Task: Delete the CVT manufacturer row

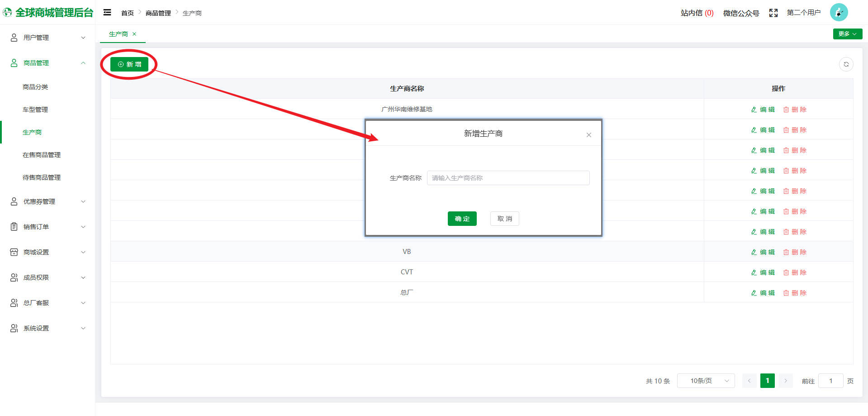Action: [x=795, y=273]
